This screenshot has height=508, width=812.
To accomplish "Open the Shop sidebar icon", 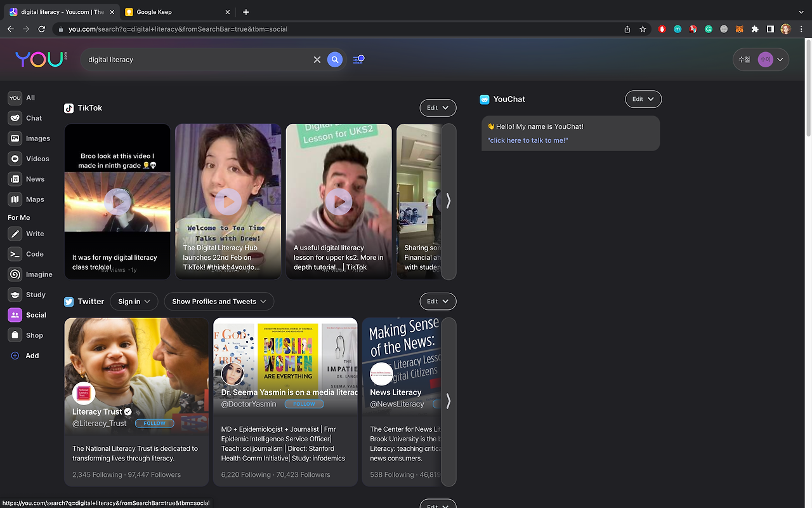I will (15, 335).
